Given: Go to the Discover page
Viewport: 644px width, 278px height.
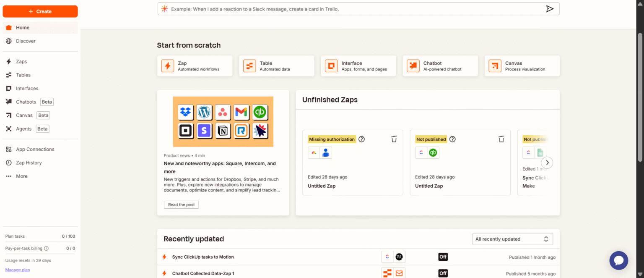Looking at the screenshot, I should (26, 41).
